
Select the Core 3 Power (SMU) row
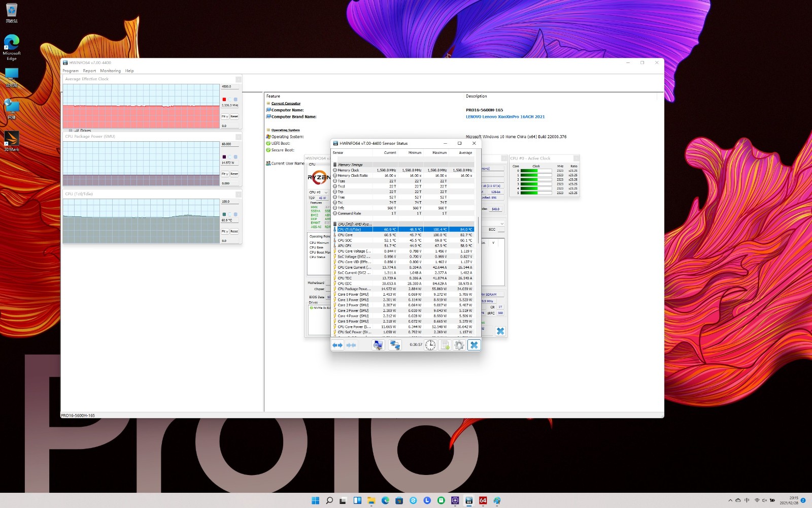tap(403, 310)
